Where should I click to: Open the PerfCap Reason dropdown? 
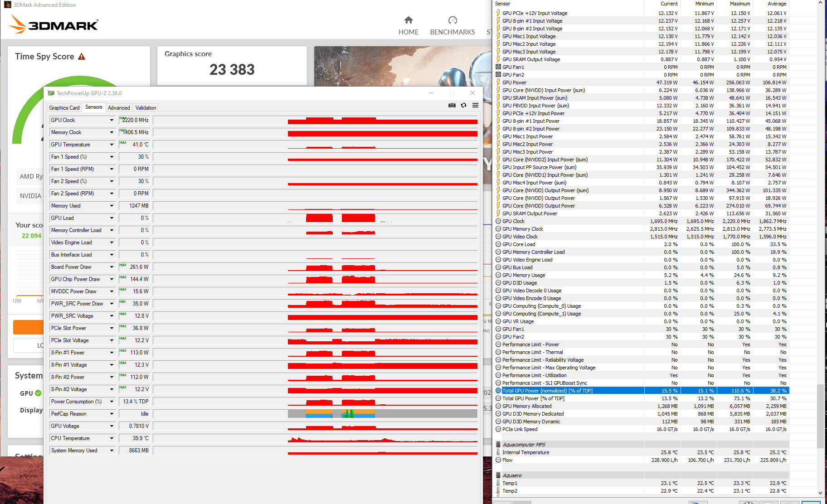point(112,414)
